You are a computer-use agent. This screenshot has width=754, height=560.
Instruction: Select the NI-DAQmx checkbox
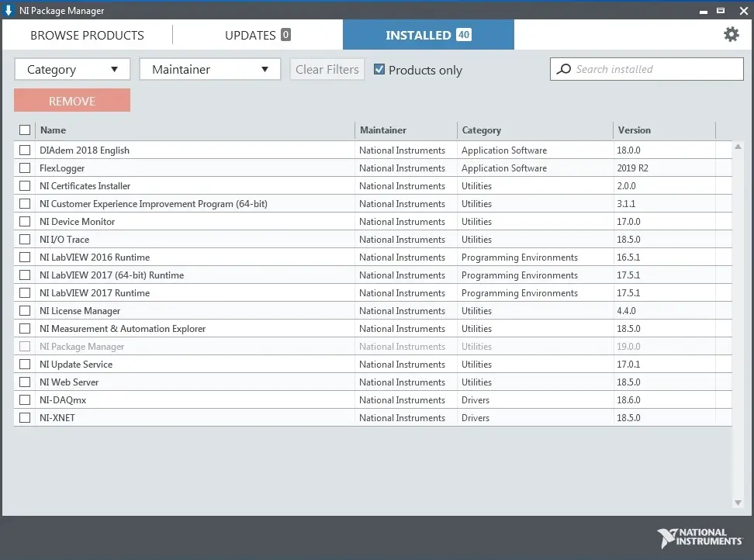25,400
